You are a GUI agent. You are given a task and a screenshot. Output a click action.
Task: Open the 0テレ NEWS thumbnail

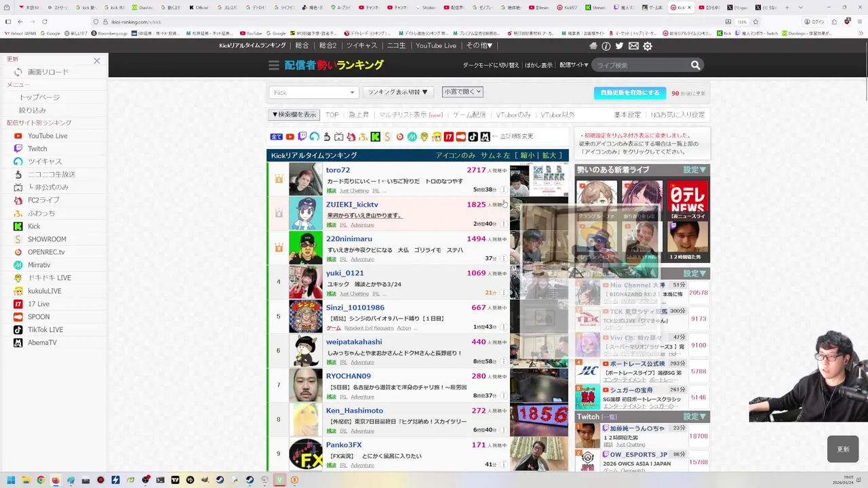688,200
